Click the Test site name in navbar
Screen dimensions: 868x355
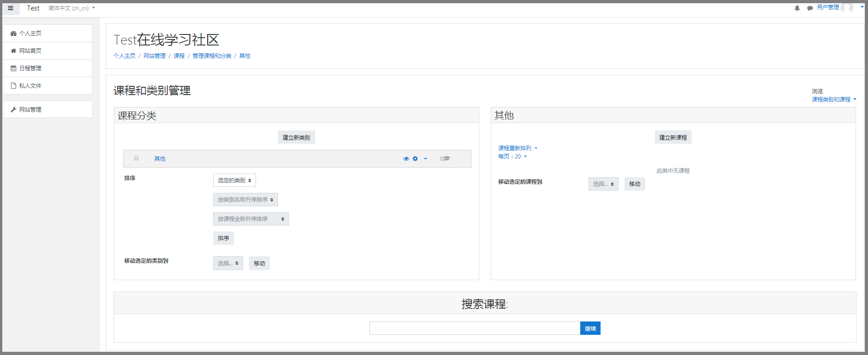pyautogui.click(x=33, y=8)
